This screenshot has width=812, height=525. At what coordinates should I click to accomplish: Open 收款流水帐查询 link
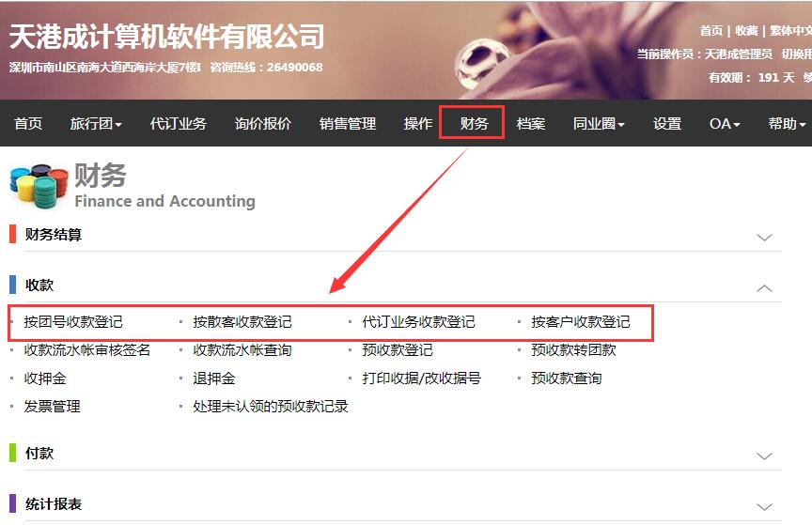point(242,350)
